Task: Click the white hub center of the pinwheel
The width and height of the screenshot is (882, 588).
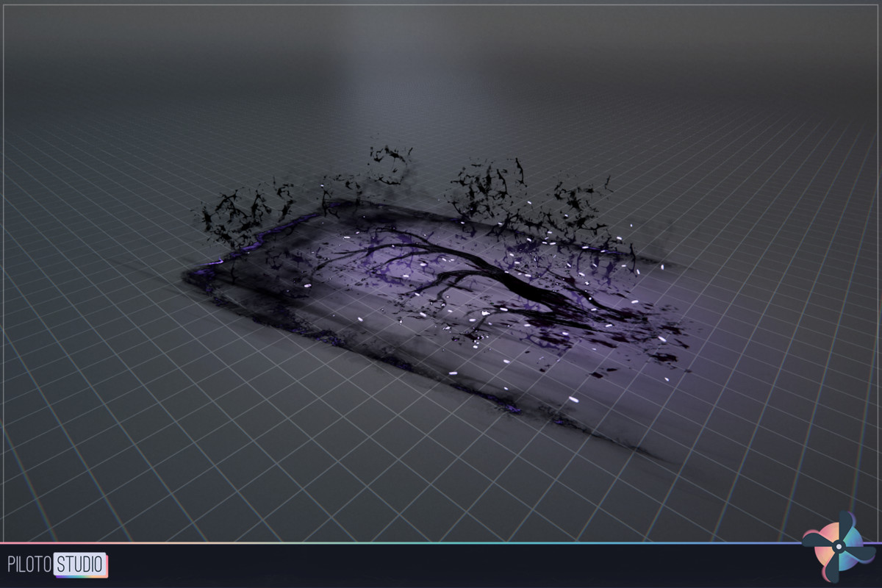Action: pos(839,546)
